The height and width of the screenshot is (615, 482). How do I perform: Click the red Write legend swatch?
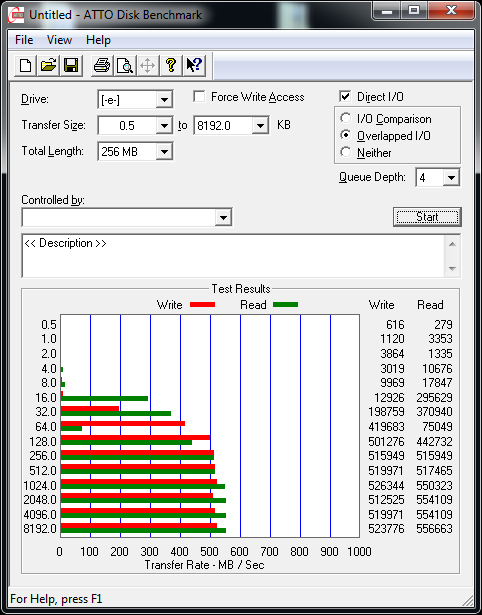[x=202, y=304]
